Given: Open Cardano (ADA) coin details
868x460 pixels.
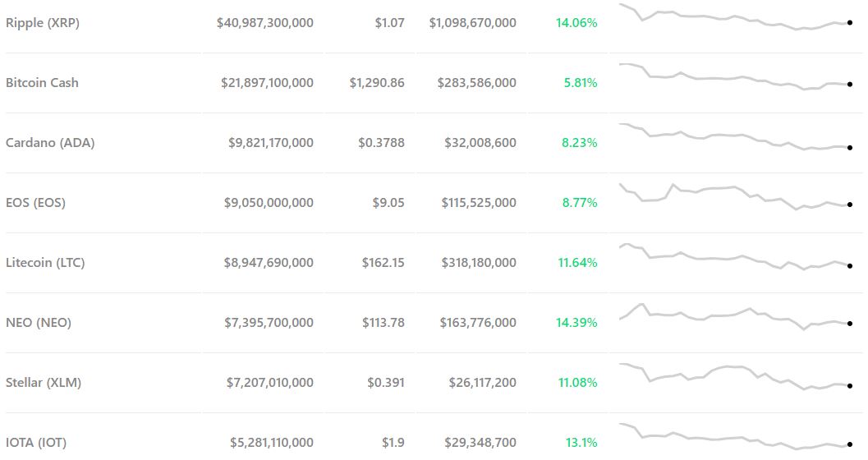Looking at the screenshot, I should [x=50, y=143].
